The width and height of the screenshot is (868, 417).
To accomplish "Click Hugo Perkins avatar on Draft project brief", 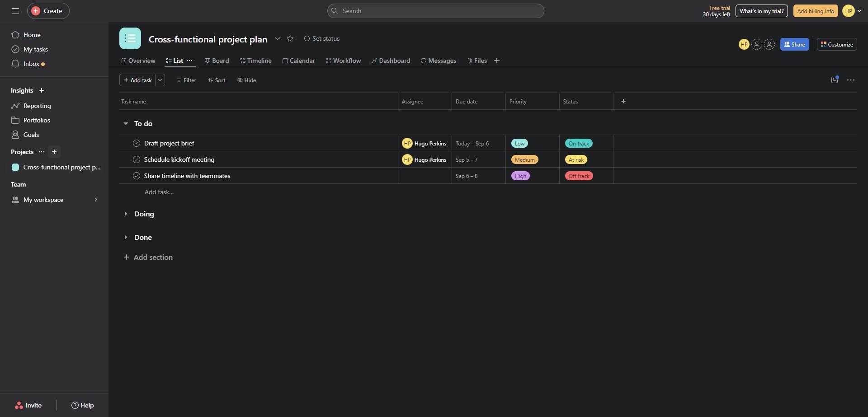I will pyautogui.click(x=407, y=143).
